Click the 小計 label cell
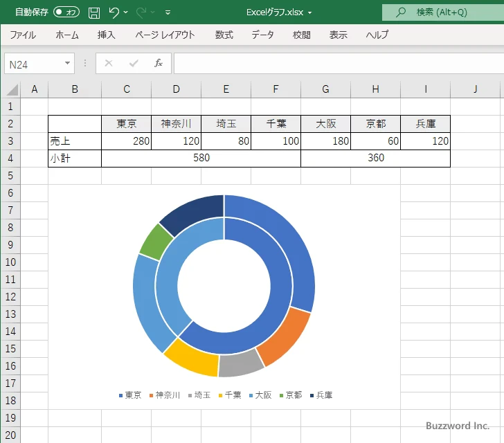The height and width of the screenshot is (443, 504). (x=75, y=159)
